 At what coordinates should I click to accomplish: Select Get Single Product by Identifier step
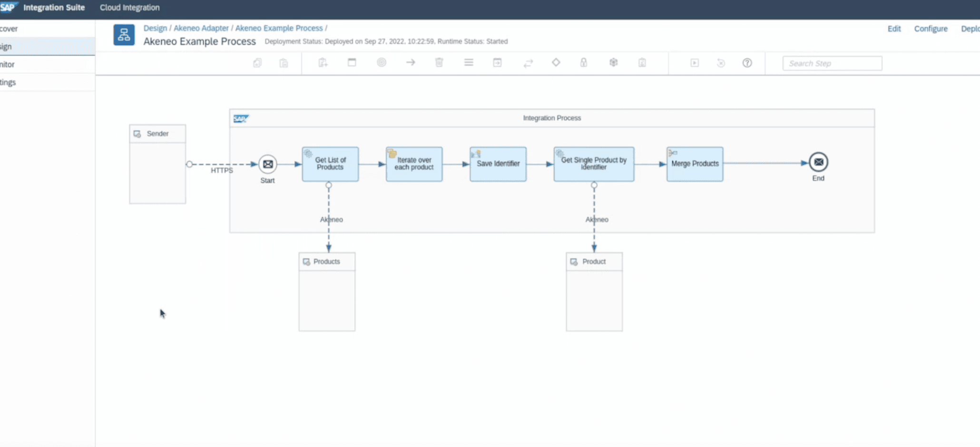click(x=594, y=164)
